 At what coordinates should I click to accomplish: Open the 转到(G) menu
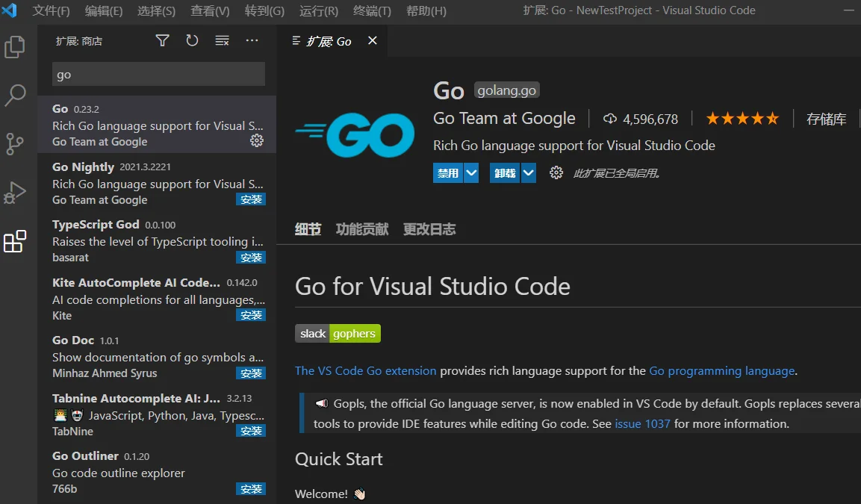[x=264, y=10]
